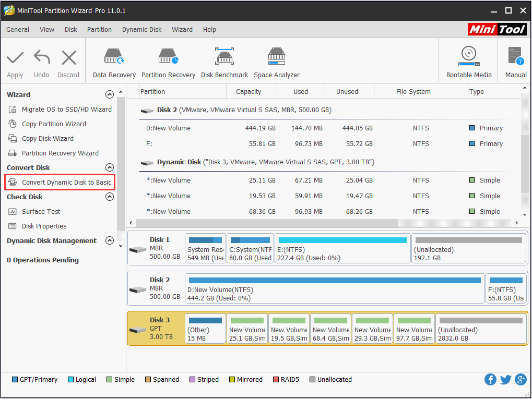Click the Convert Dynamic Disk to Basic icon

(13, 183)
